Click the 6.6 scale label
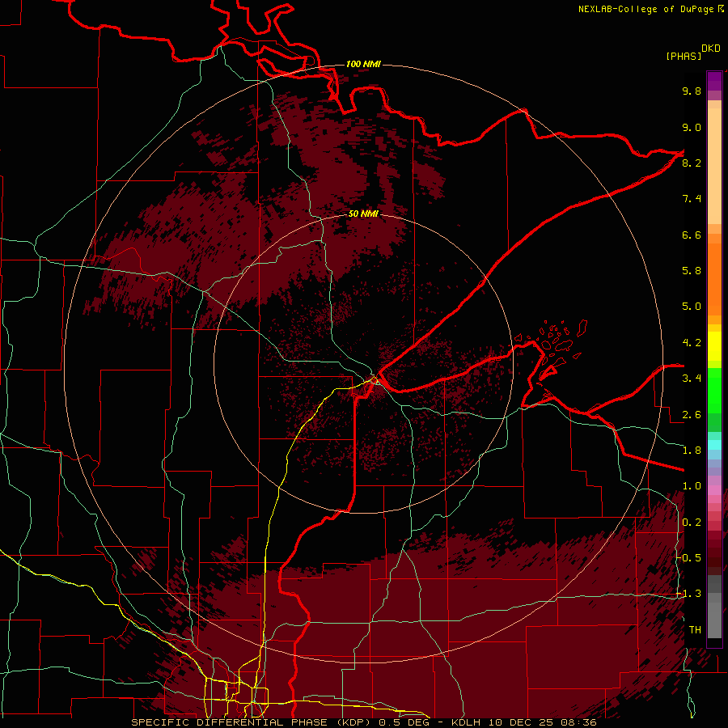The height and width of the screenshot is (728, 728). coord(692,235)
